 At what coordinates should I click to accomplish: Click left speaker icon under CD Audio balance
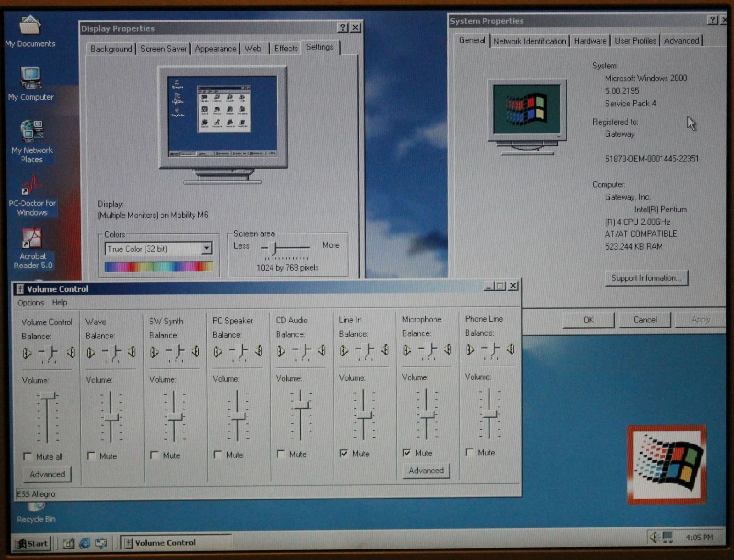[x=281, y=351]
